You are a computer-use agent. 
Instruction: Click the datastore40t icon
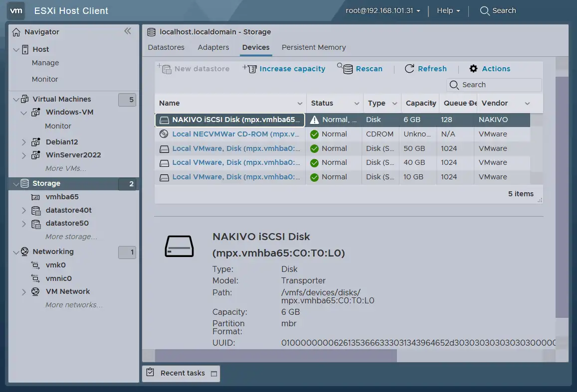tap(36, 211)
